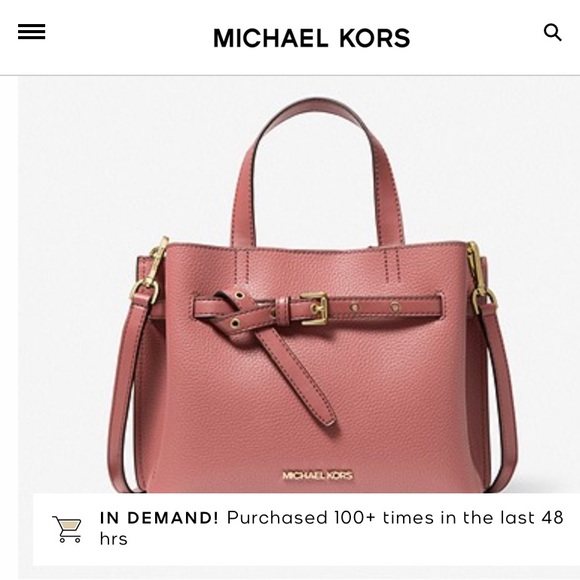Image resolution: width=580 pixels, height=580 pixels.
Task: Click the left shoulder strap of the bag
Action: [125, 392]
